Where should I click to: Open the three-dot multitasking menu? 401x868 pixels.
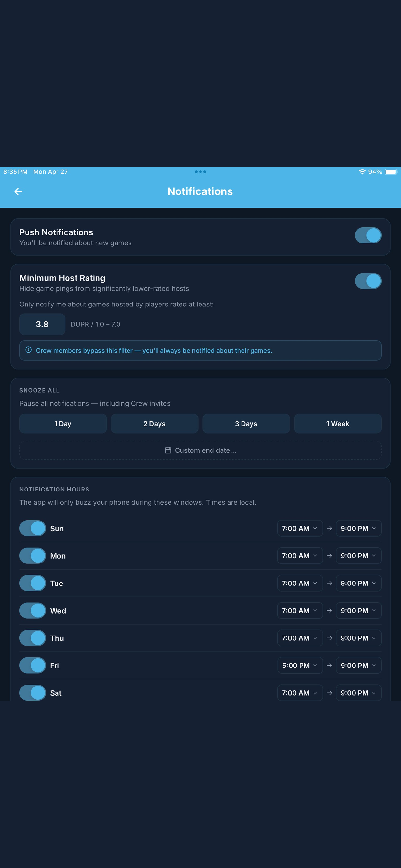coord(200,172)
